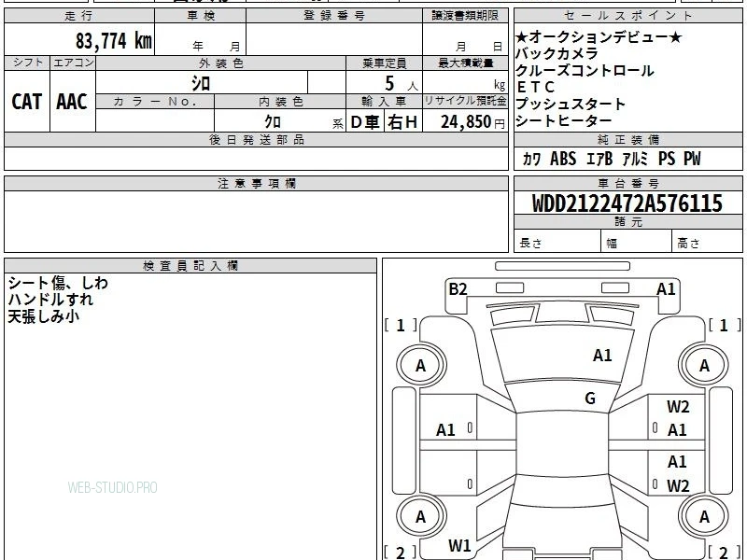747x560 pixels.
Task: Select the mileage value 83,774 km
Action: 113,40
